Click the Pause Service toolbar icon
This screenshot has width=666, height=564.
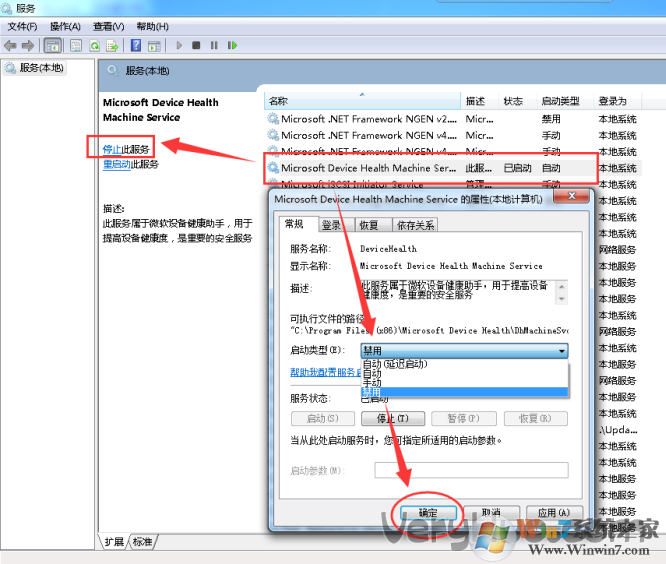tap(214, 45)
